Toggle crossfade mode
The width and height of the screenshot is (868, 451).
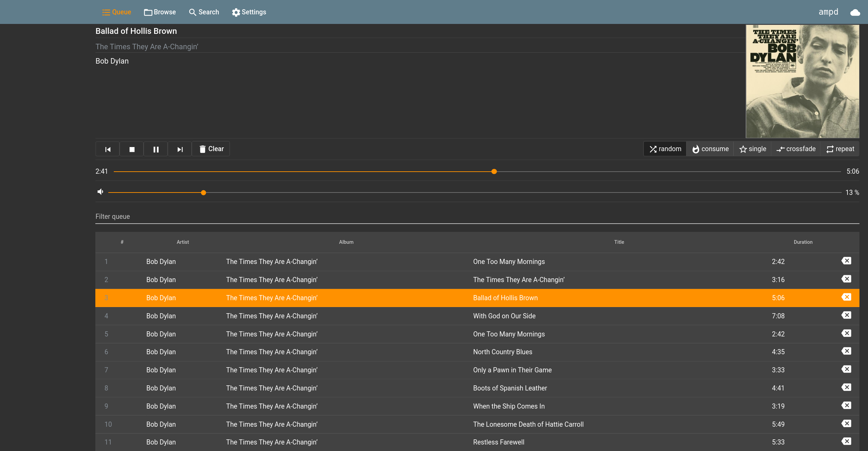pos(796,149)
